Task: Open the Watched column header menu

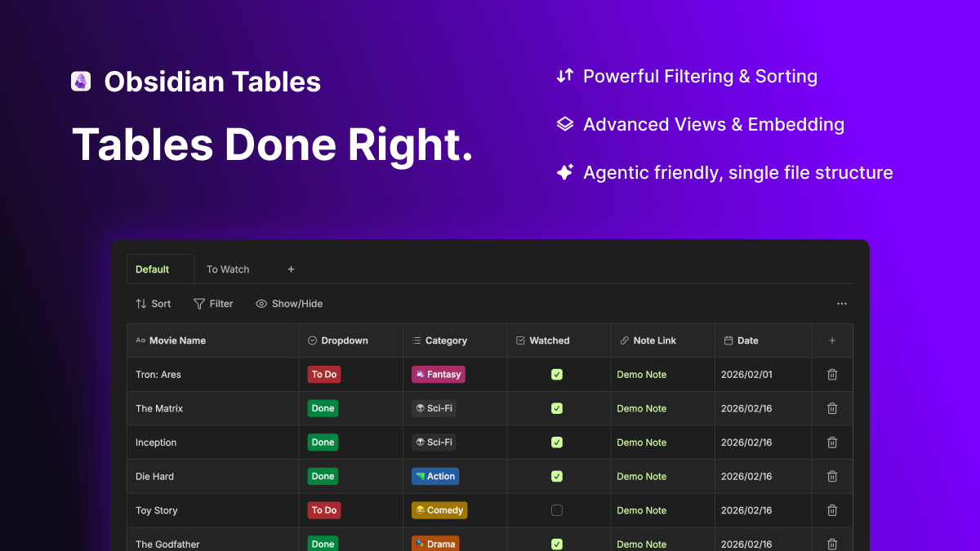Action: click(x=559, y=340)
